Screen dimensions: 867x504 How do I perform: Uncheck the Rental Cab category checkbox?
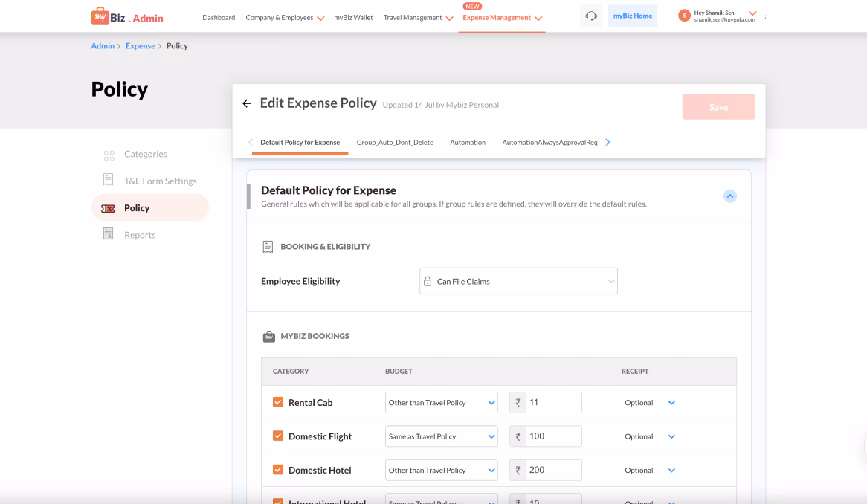(x=278, y=402)
